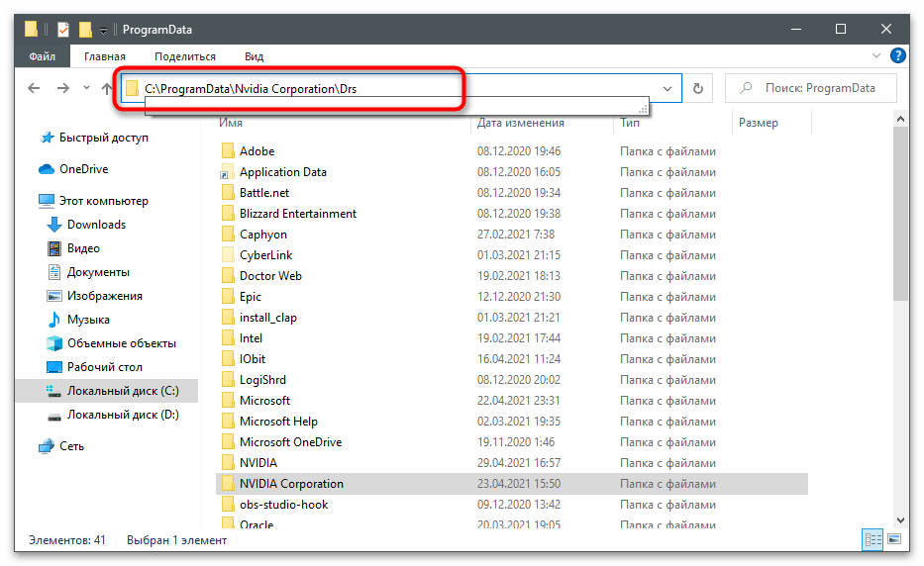
Task: Go up one folder level arrow
Action: [107, 88]
